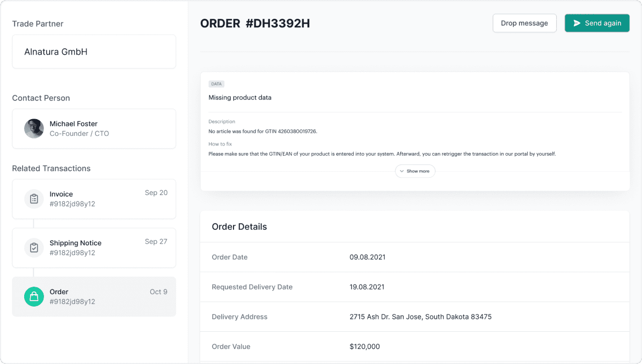This screenshot has height=364, width=642.
Task: Expand the error details with Show more
Action: tap(415, 171)
